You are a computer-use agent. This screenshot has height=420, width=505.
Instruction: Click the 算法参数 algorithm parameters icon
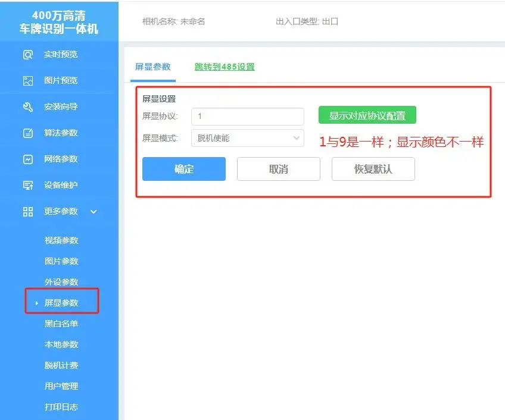click(27, 133)
